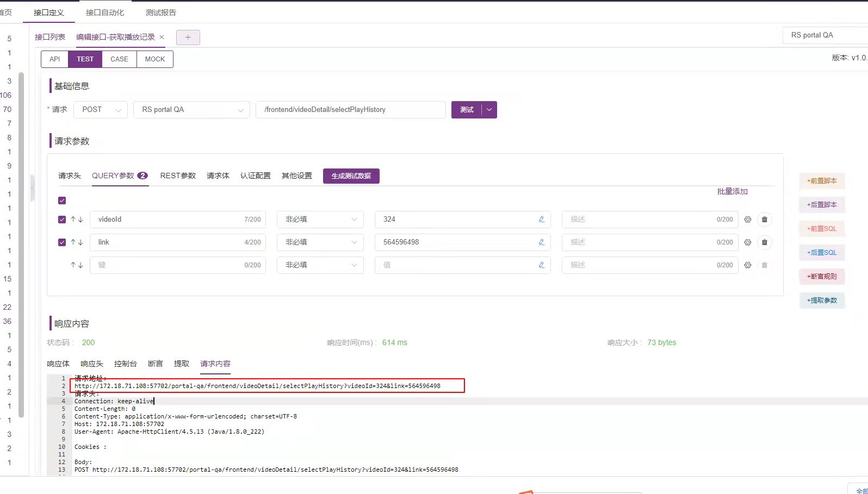Image resolution: width=868 pixels, height=494 pixels.
Task: Click the videoId key input field
Action: [x=178, y=220]
